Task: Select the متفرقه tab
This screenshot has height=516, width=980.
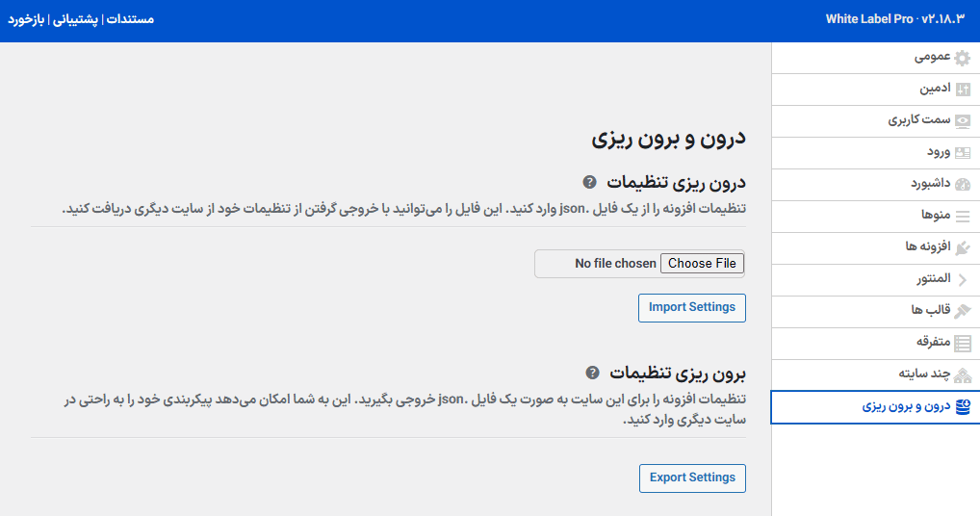Action: click(x=933, y=342)
